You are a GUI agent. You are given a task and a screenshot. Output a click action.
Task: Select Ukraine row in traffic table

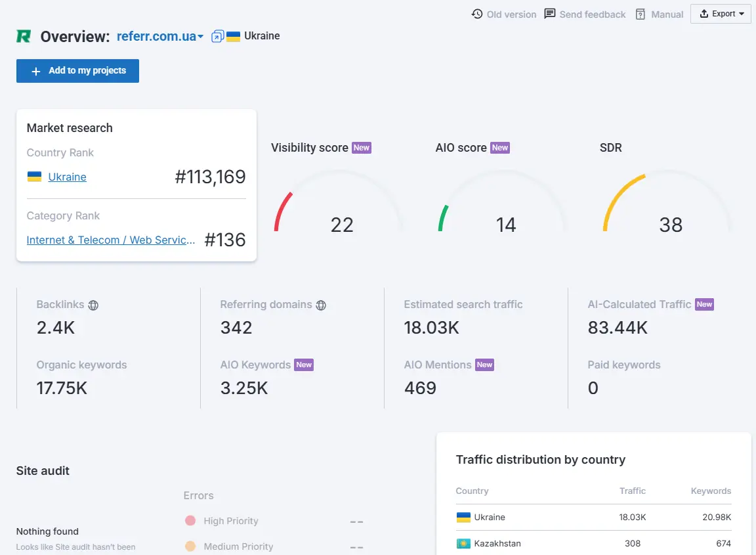tap(593, 517)
